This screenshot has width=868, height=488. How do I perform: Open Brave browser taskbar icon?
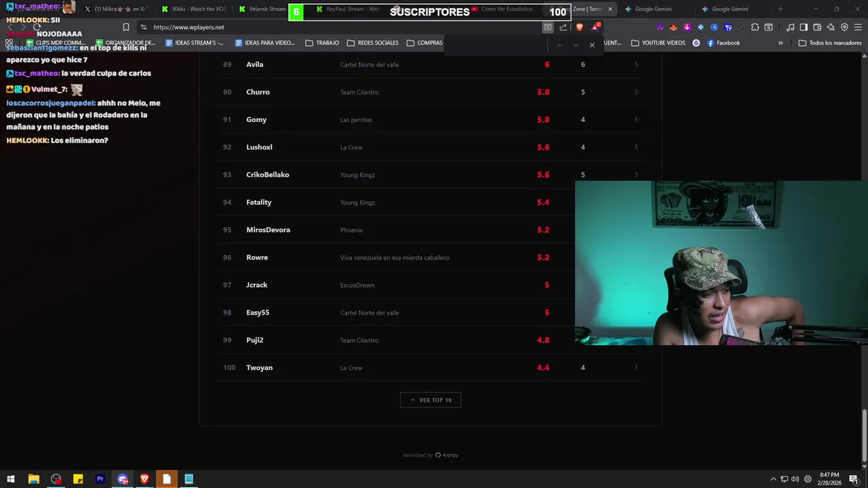point(144,479)
